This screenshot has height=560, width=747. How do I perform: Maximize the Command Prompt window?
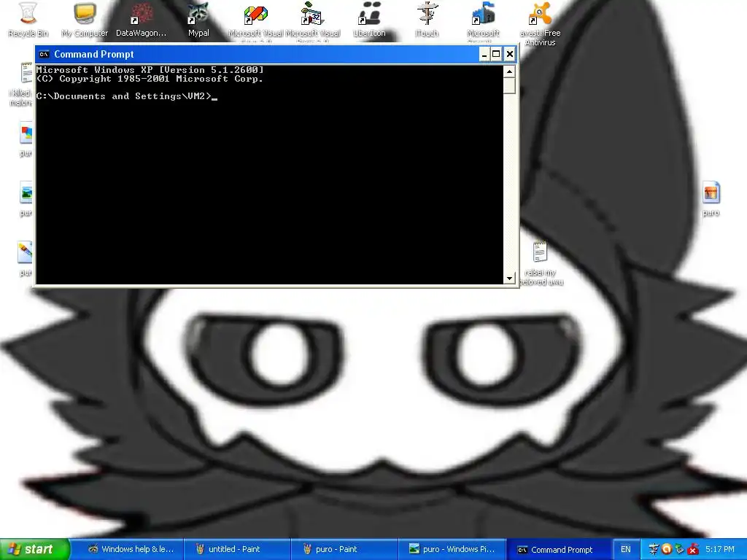496,54
